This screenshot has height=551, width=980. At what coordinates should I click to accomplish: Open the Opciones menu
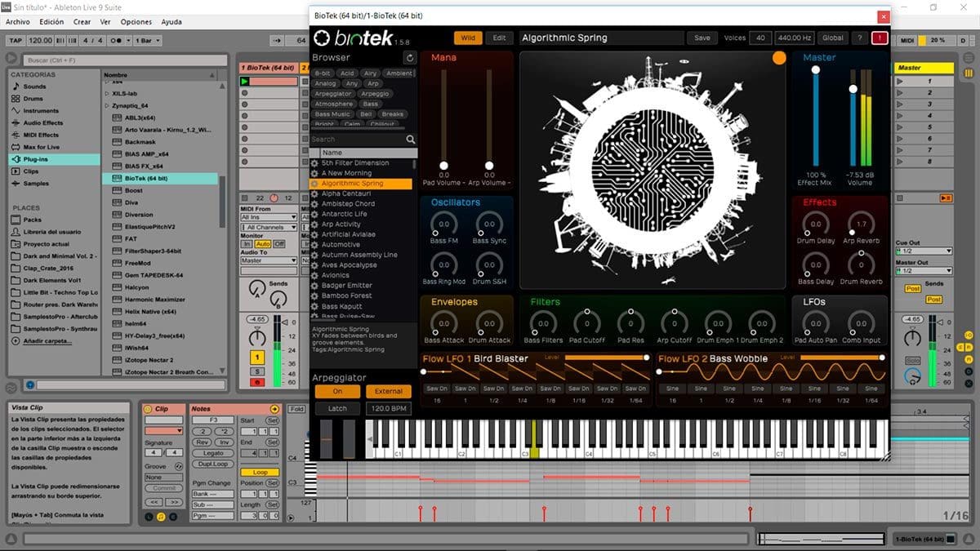point(136,22)
